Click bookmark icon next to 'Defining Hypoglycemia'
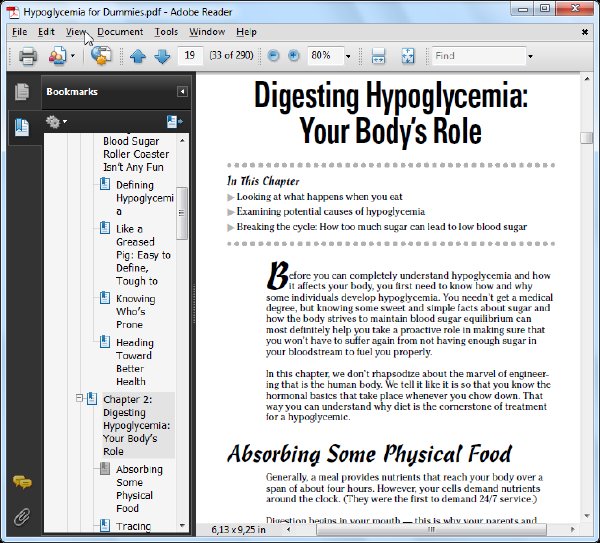 105,184
